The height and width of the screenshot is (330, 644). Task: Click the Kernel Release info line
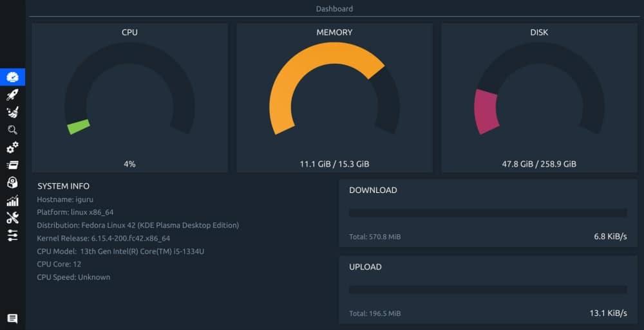click(103, 238)
